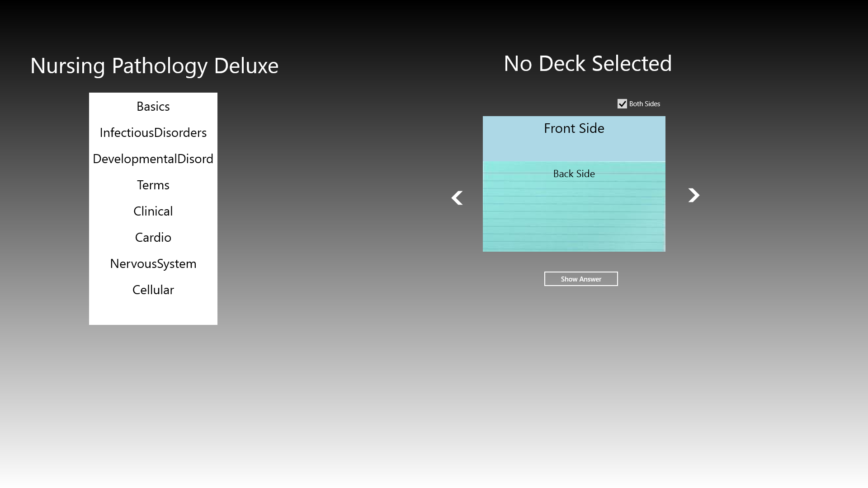This screenshot has height=488, width=868.
Task: Click the Show Answer button
Action: click(x=581, y=279)
